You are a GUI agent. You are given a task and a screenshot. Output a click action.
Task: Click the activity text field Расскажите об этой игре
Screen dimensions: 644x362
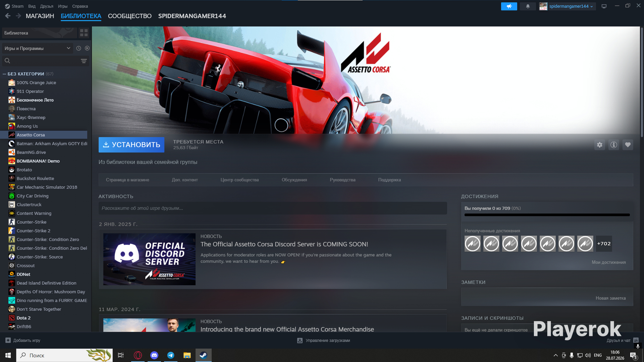273,208
